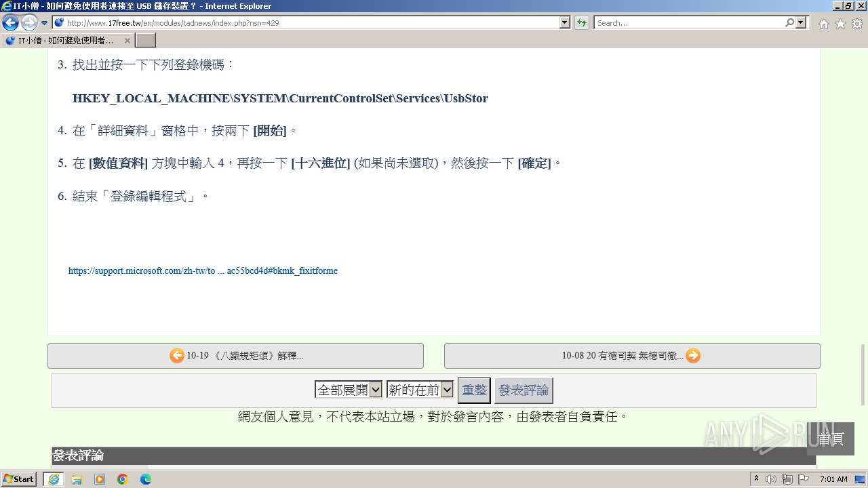
Task: Click the search magnifier icon
Action: pyautogui.click(x=789, y=23)
